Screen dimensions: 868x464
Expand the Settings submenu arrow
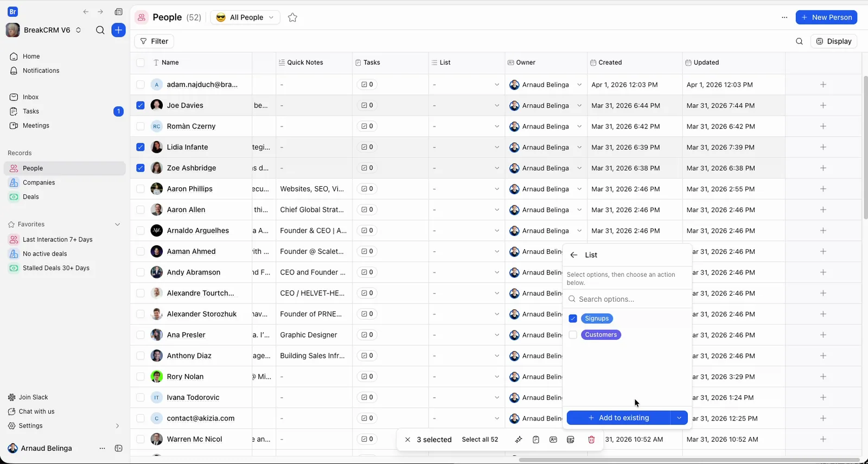117,426
